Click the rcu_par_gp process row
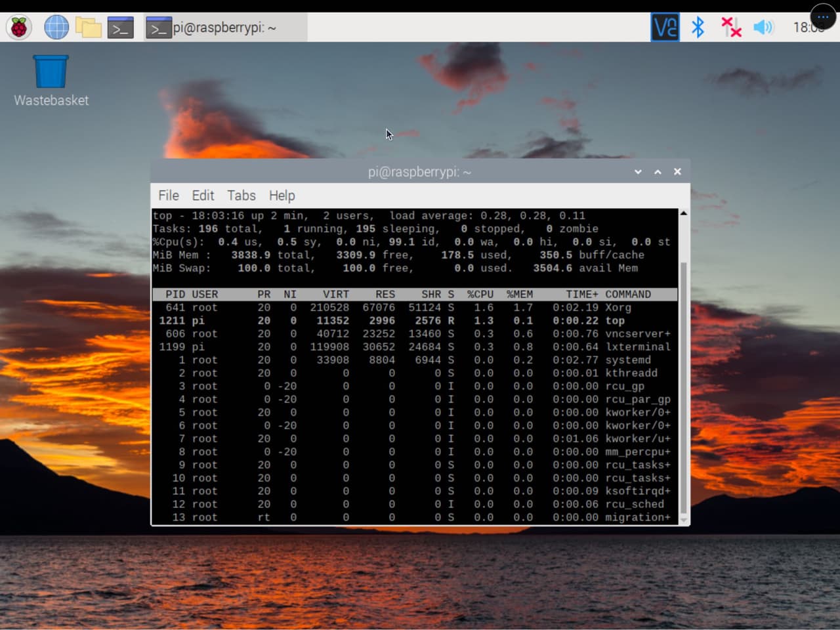The image size is (840, 630). pyautogui.click(x=415, y=399)
